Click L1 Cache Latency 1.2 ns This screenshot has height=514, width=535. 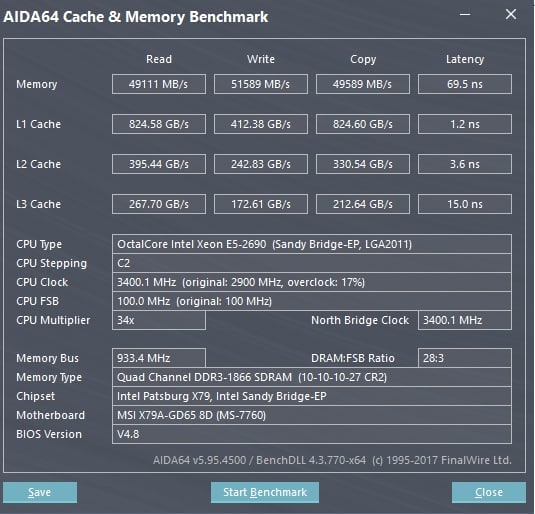tap(465, 124)
